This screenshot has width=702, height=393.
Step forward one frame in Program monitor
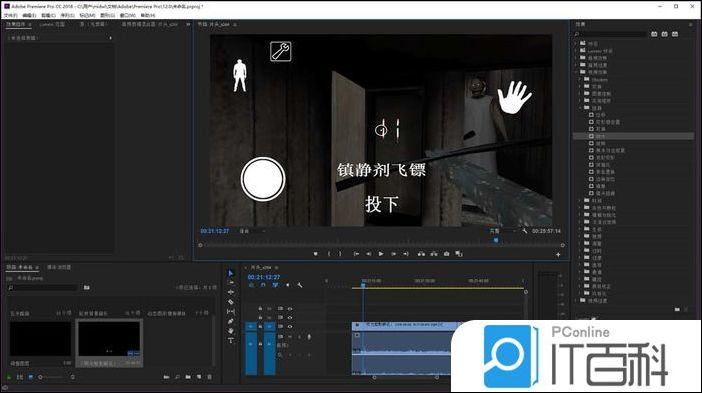pyautogui.click(x=394, y=254)
